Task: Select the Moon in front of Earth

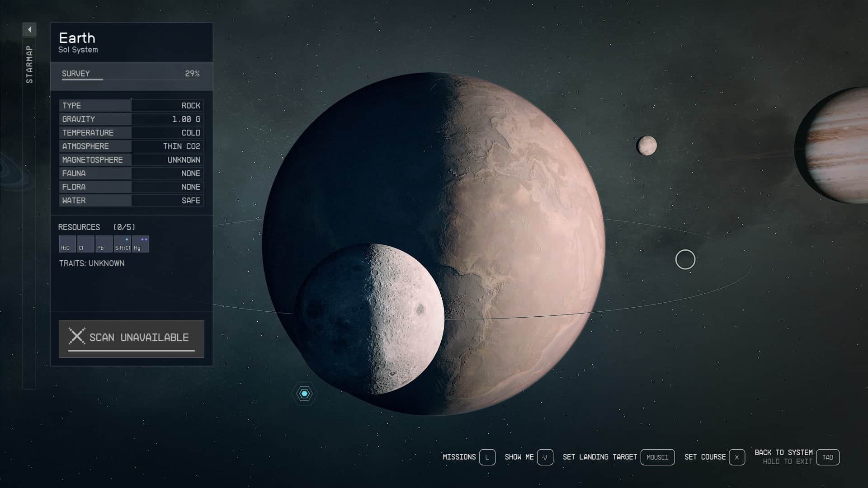Action: [369, 319]
